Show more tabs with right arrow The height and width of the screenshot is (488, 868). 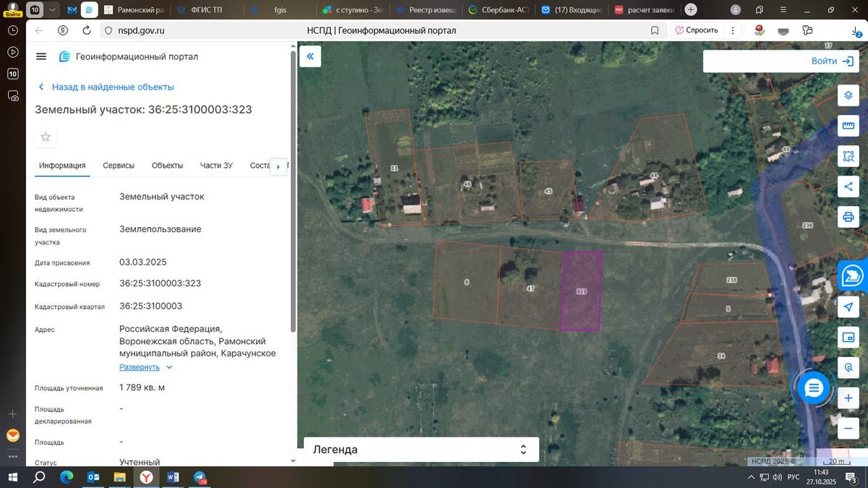278,166
